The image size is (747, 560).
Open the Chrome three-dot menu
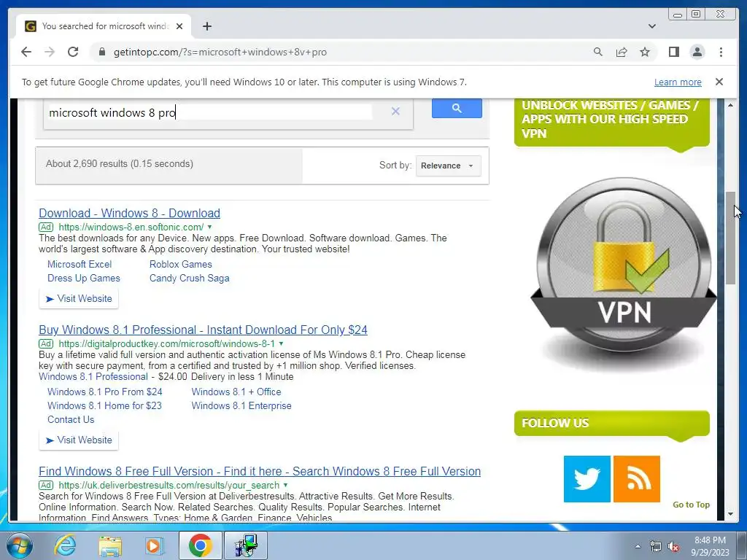click(x=721, y=52)
